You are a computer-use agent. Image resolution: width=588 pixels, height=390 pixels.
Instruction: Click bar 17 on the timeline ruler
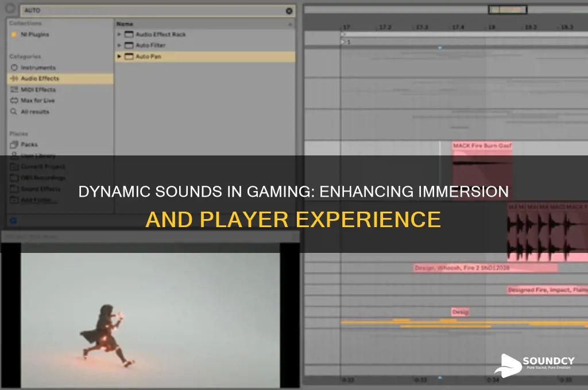point(346,28)
